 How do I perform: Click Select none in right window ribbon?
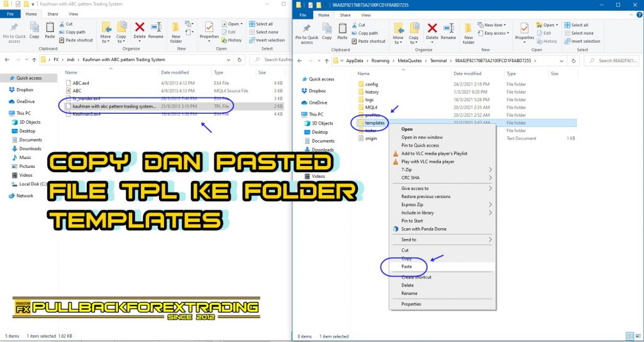pyautogui.click(x=579, y=33)
